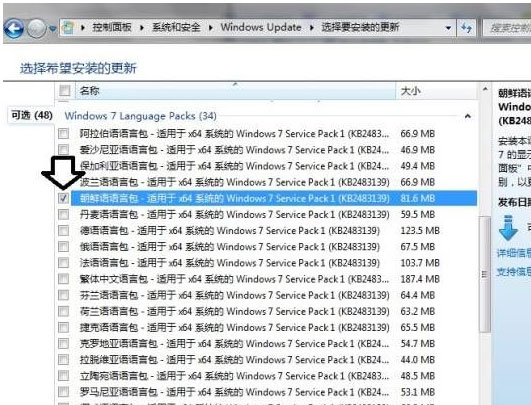
Task: Select the 德语语言包 row text
Action: point(230,231)
